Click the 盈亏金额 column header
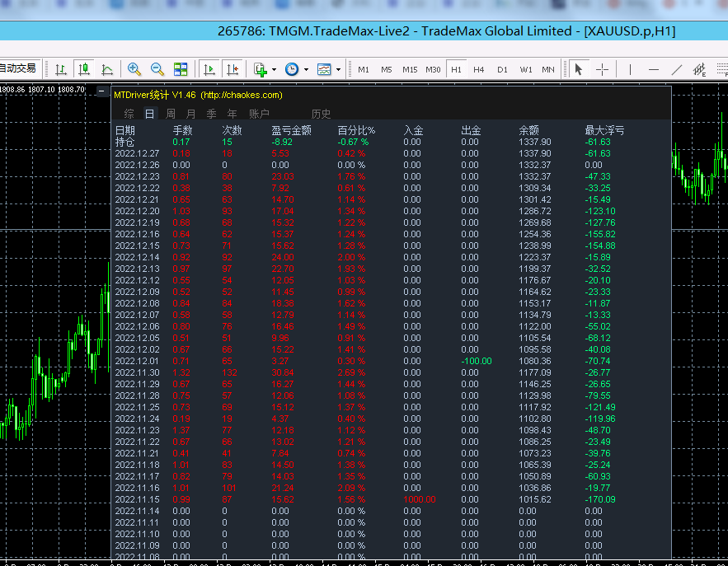This screenshot has height=566, width=728. click(292, 130)
